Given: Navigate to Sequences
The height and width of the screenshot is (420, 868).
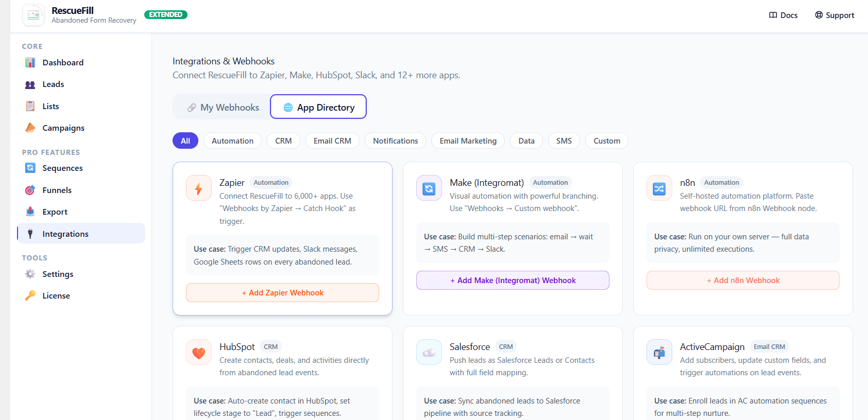Looking at the screenshot, I should (x=81, y=168).
